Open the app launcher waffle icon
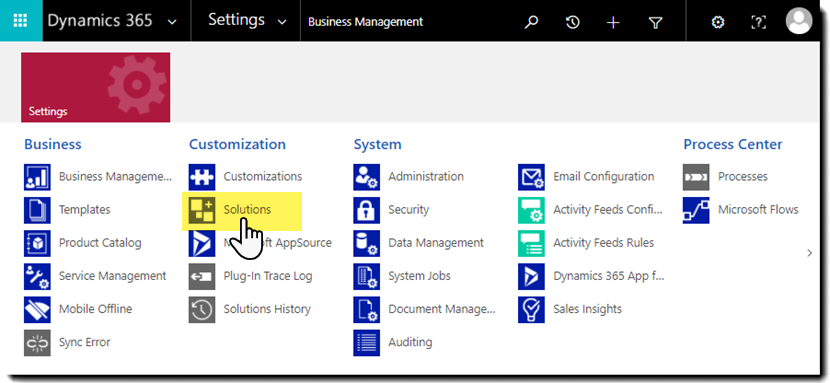Image resolution: width=830 pixels, height=383 pixels. [x=20, y=21]
